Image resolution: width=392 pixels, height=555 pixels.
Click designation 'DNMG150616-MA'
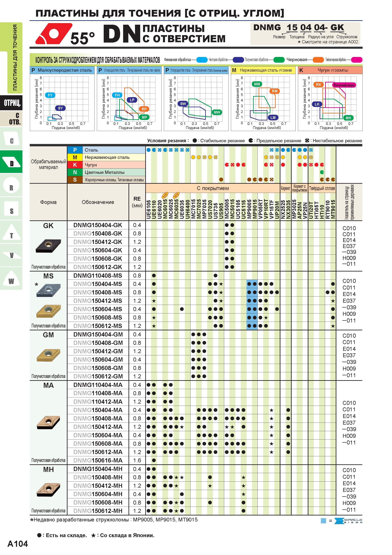click(x=98, y=461)
